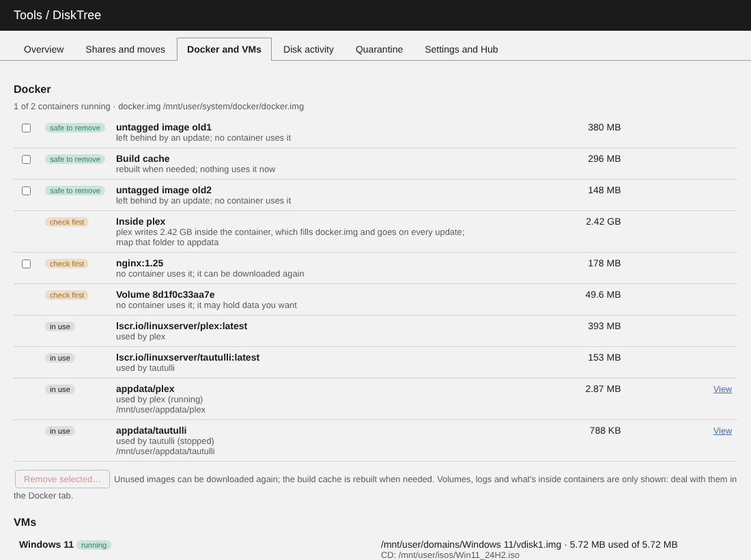The height and width of the screenshot is (560, 751).
Task: Click the CD Win11_24H2.iso path line
Action: (450, 555)
